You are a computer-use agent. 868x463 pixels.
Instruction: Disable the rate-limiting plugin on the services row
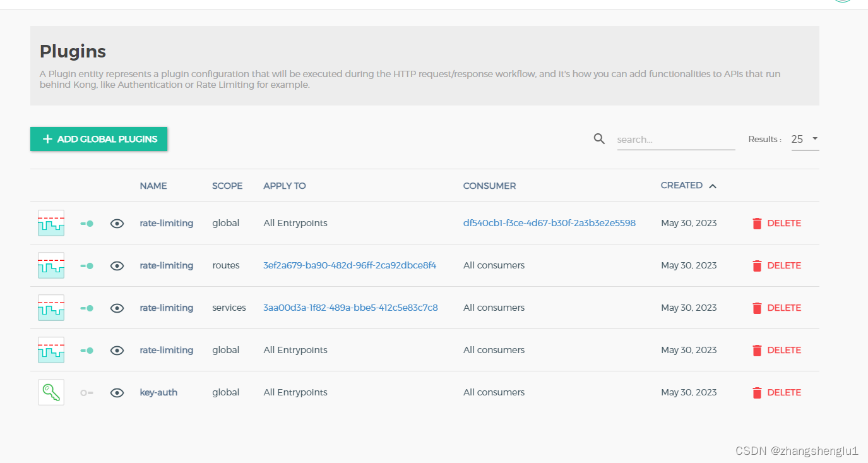[87, 308]
